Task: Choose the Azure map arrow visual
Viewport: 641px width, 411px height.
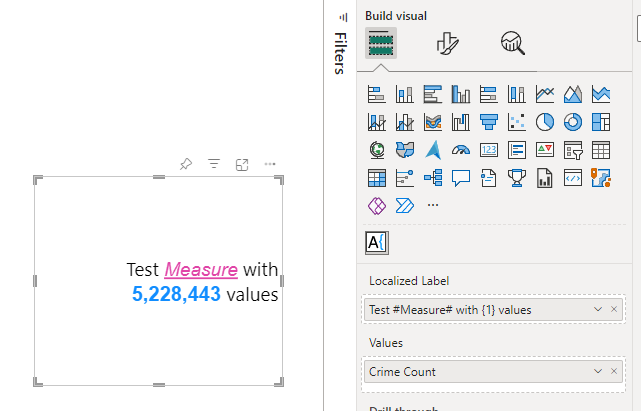Action: [x=433, y=150]
